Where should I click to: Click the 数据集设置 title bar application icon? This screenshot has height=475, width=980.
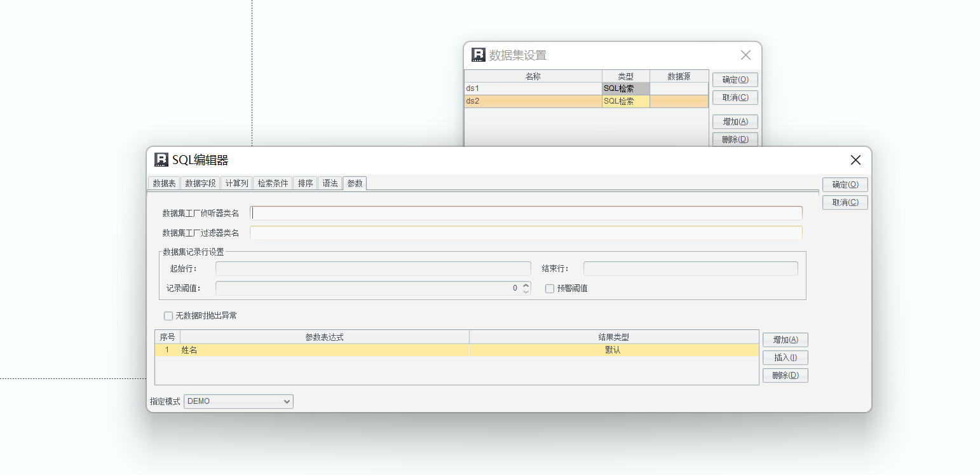click(x=478, y=55)
